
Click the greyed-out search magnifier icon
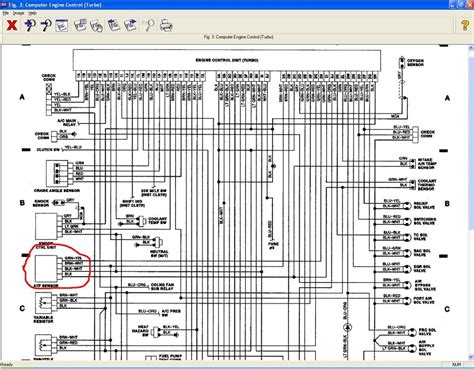pyautogui.click(x=149, y=25)
